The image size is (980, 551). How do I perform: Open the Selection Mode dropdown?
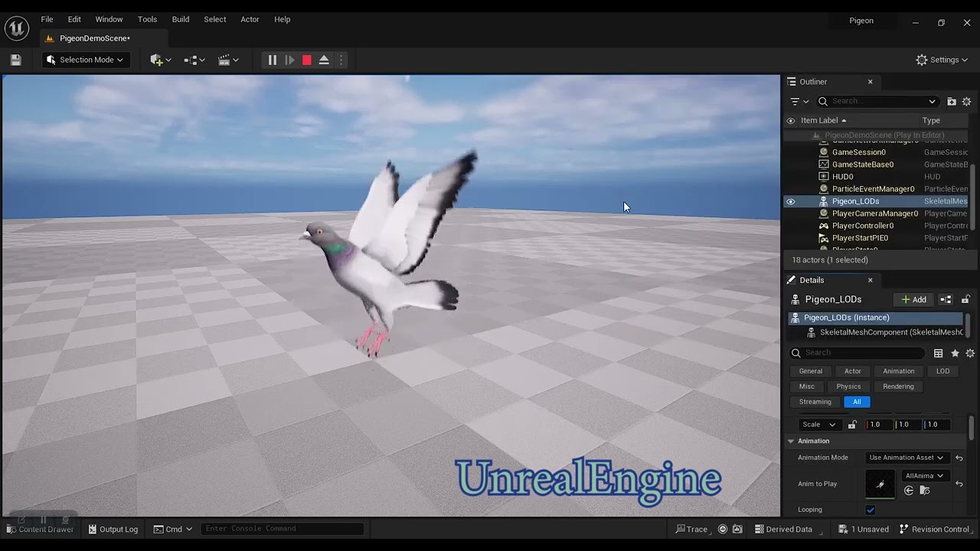85,60
